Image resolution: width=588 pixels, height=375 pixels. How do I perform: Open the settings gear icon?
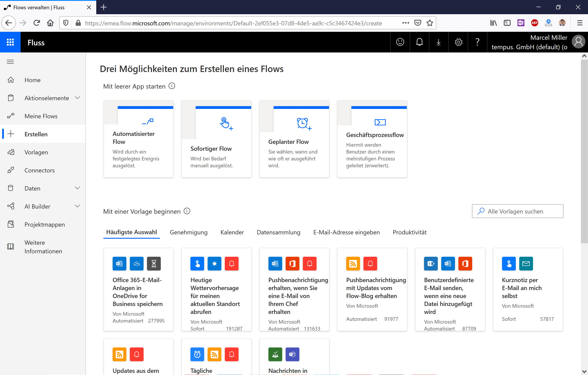point(458,42)
